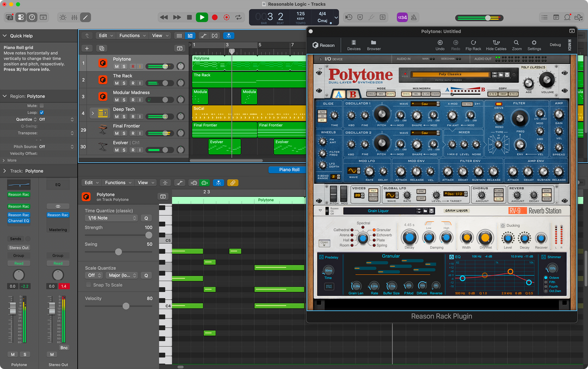Open the Tracks area Functions menu
Viewport: 588px width, 369px height.
[x=132, y=35]
